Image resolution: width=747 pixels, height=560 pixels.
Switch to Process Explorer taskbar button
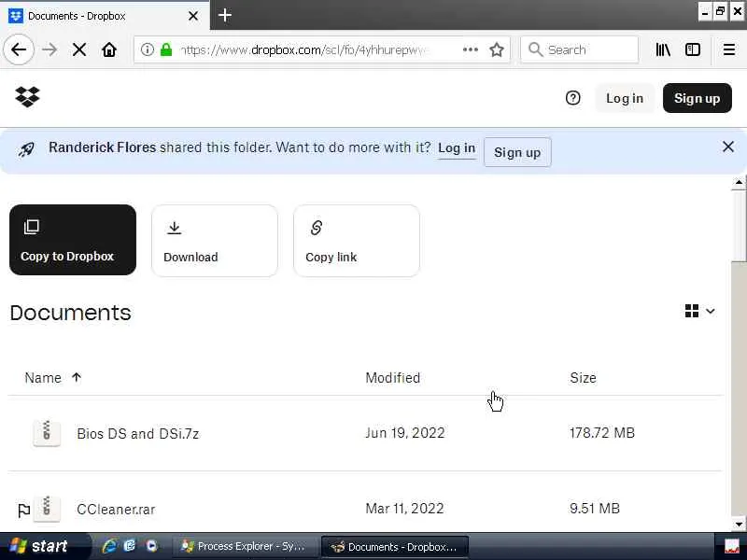pos(244,546)
